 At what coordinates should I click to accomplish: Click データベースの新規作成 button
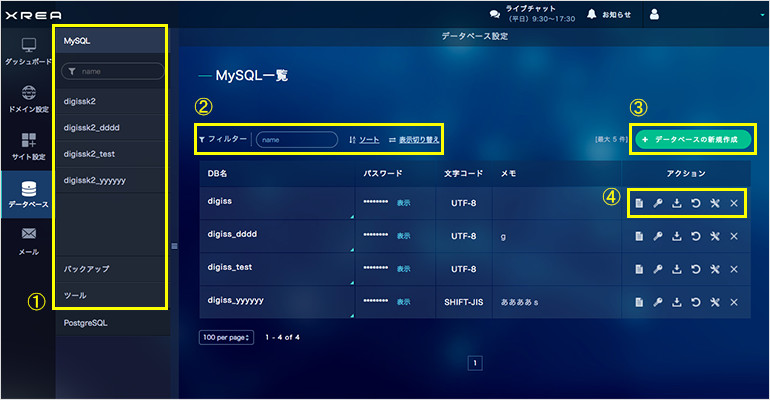click(691, 139)
